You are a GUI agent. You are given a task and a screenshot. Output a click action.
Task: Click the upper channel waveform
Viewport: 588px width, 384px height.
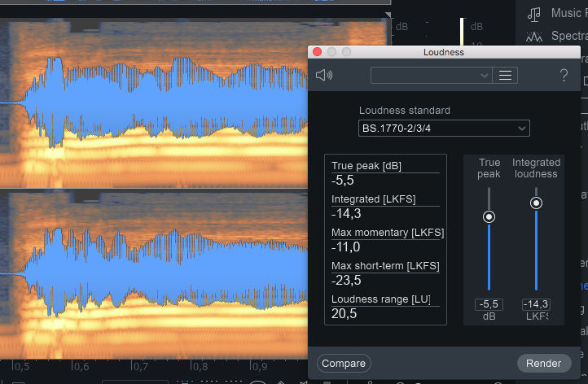[x=154, y=103]
